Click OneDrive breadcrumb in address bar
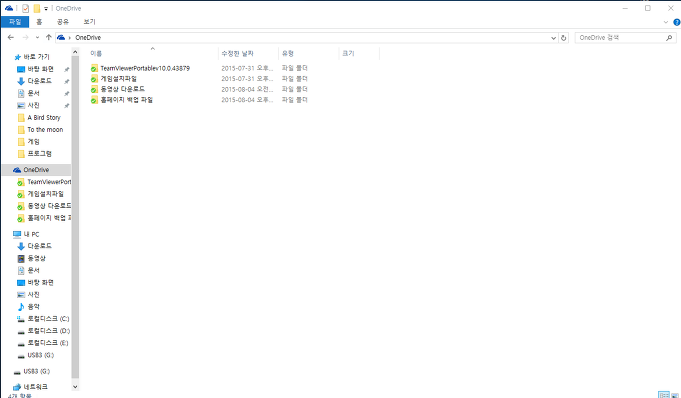Screen dimensions: 681x398 click(88, 38)
